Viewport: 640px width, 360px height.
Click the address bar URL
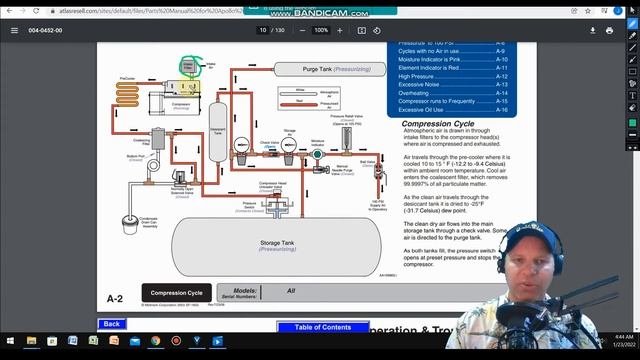151,11
